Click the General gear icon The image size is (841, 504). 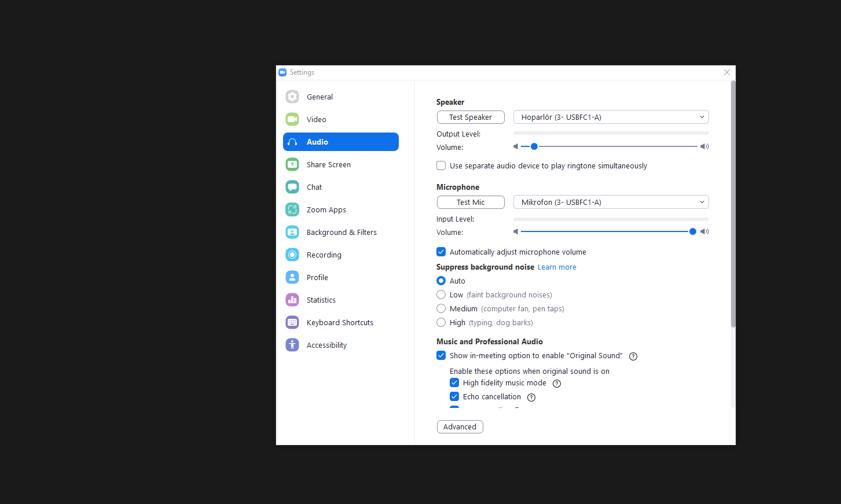pyautogui.click(x=292, y=97)
